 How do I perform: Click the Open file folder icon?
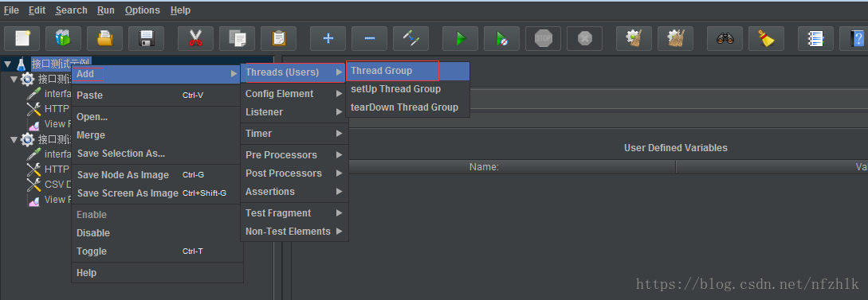click(x=104, y=39)
